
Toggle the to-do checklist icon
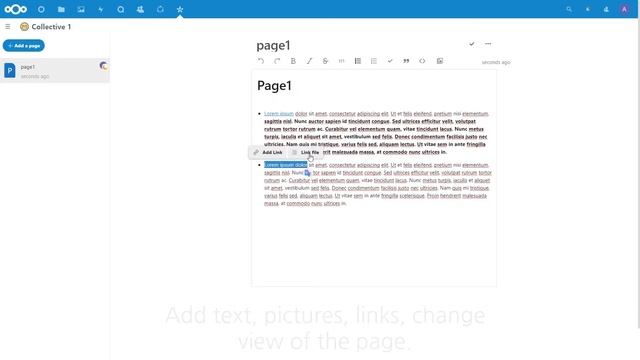pyautogui.click(x=390, y=61)
